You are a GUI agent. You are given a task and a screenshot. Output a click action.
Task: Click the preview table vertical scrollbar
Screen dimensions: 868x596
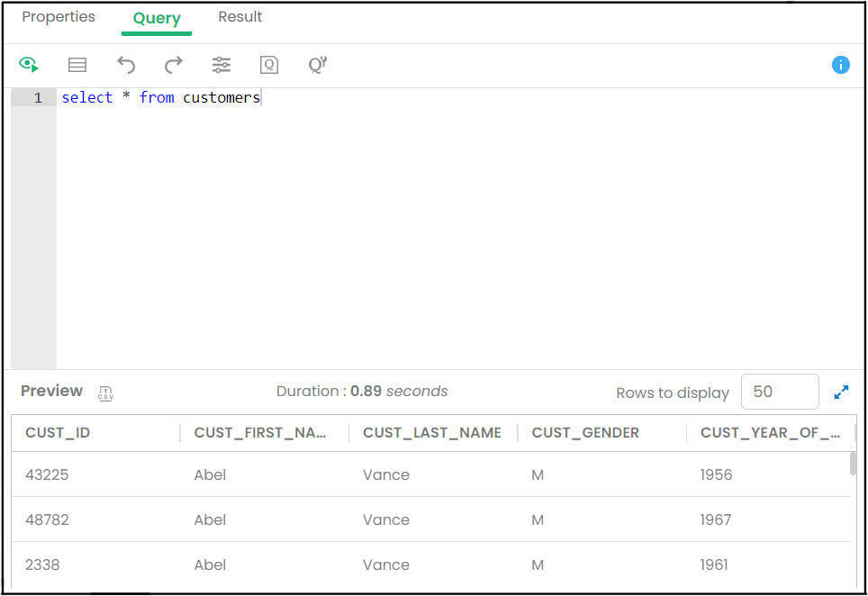pos(853,464)
